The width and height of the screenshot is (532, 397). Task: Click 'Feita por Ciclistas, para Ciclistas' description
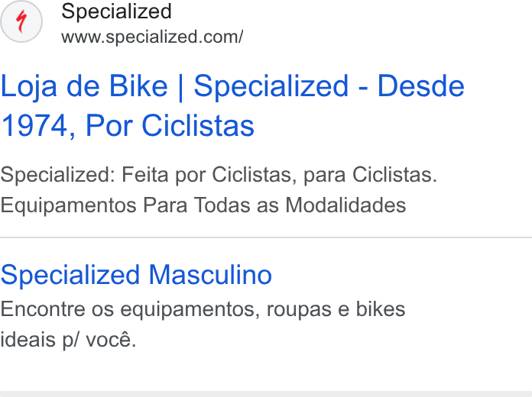[279, 175]
